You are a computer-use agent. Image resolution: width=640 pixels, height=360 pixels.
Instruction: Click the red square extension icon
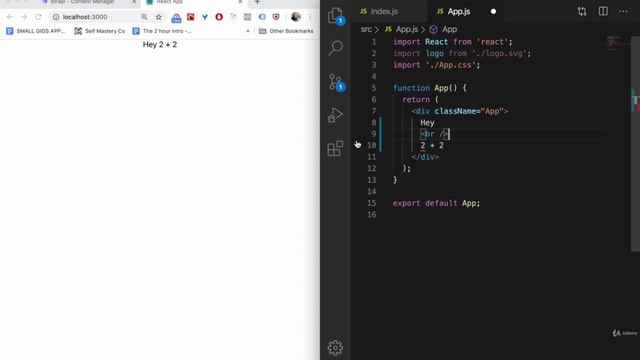[191, 17]
